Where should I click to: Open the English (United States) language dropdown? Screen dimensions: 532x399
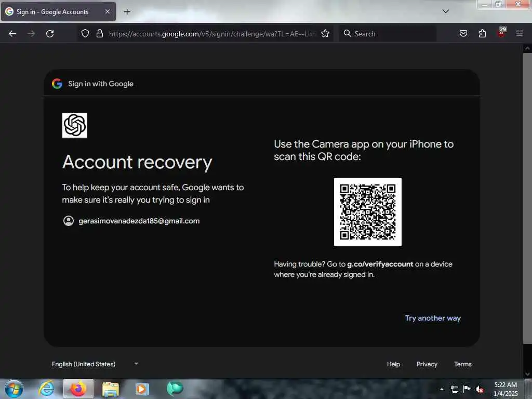click(x=95, y=364)
